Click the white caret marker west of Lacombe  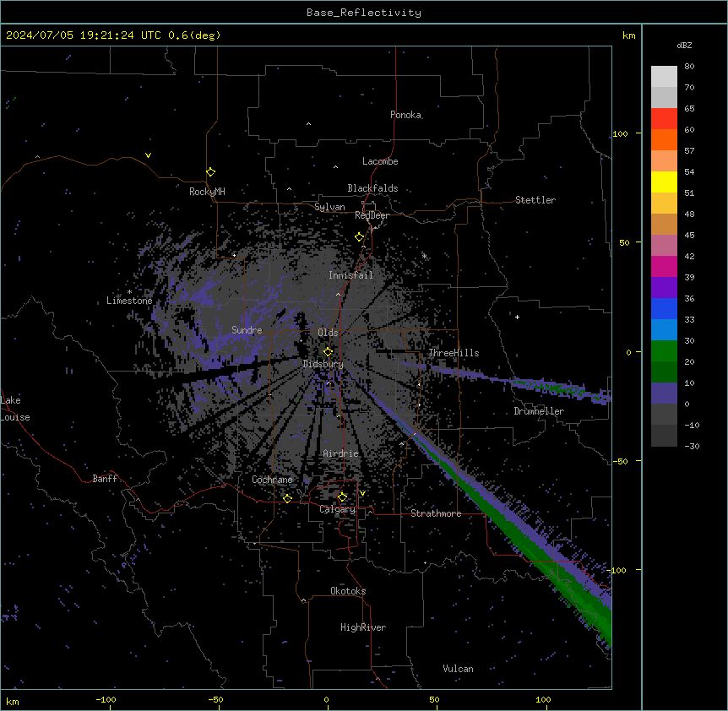(335, 167)
